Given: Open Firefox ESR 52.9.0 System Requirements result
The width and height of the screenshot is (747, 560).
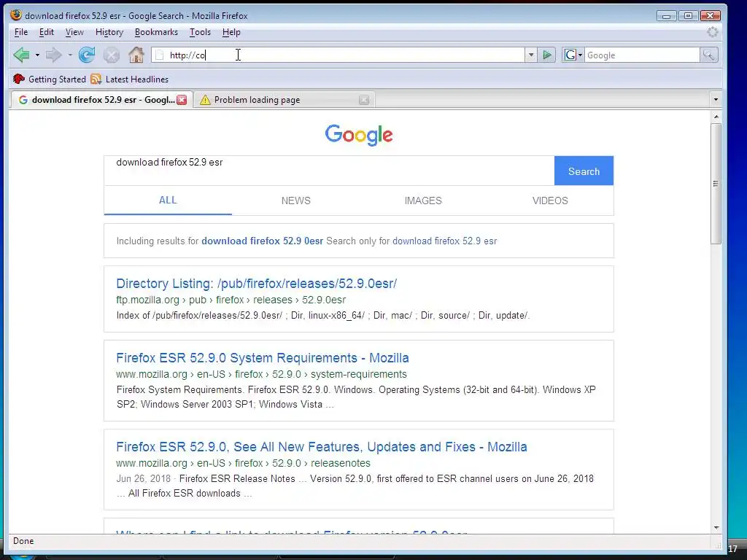Looking at the screenshot, I should [263, 357].
